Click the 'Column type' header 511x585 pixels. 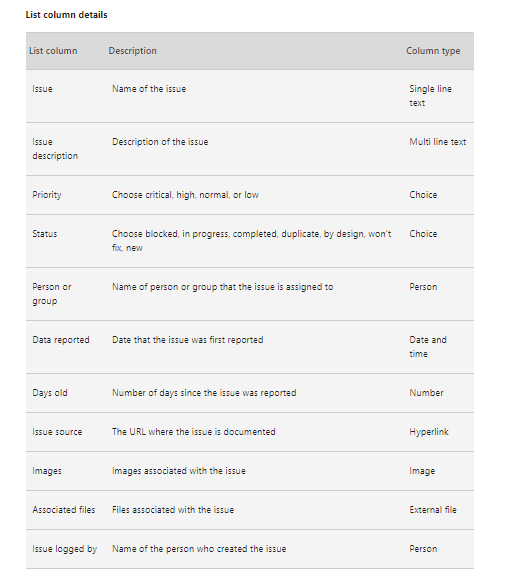pos(433,51)
